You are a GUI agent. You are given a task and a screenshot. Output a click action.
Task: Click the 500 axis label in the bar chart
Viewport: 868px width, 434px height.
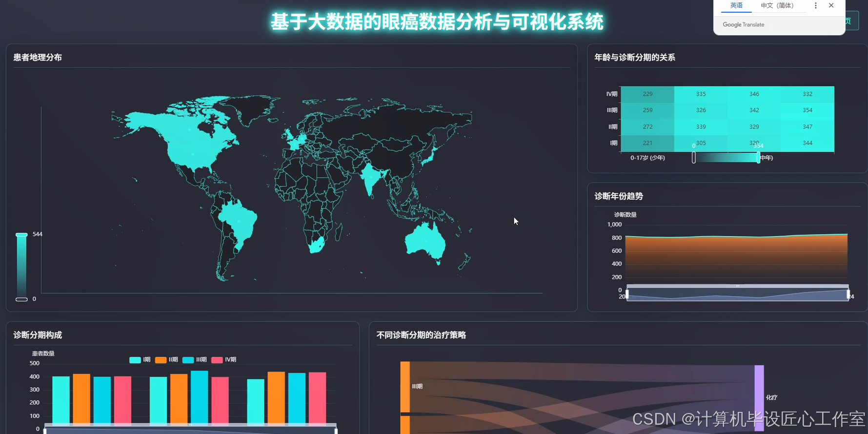click(x=35, y=363)
